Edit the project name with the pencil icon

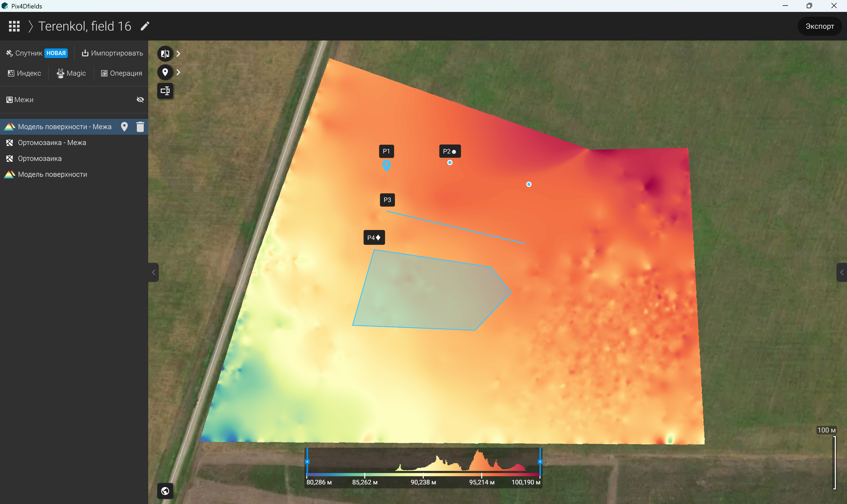click(145, 26)
